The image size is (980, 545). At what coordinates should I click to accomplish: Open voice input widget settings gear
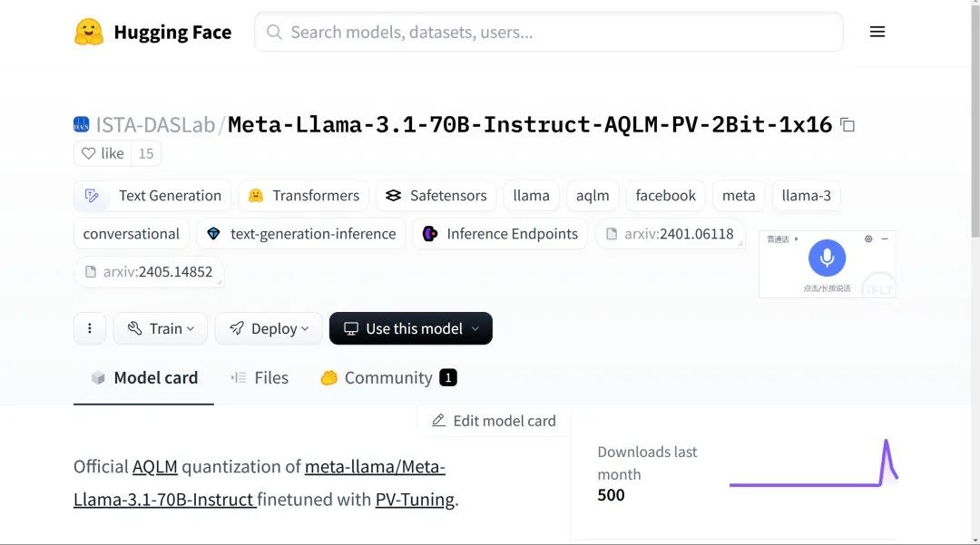pyautogui.click(x=868, y=239)
